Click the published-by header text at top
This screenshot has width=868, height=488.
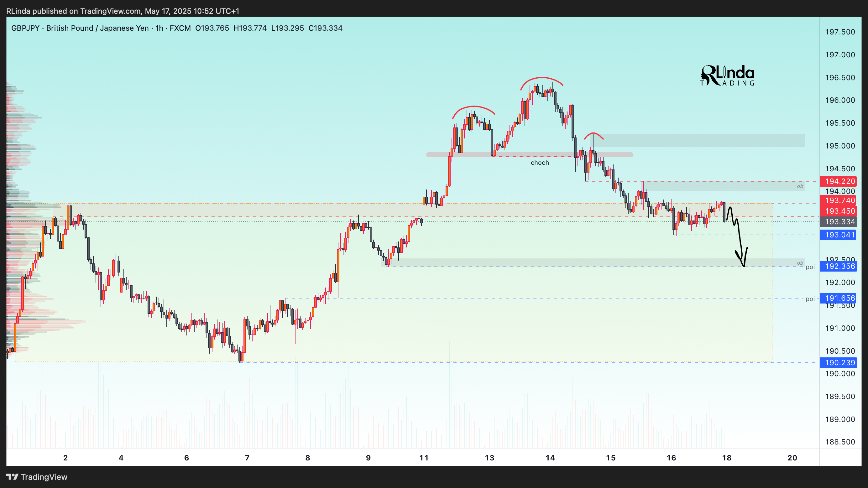click(123, 11)
